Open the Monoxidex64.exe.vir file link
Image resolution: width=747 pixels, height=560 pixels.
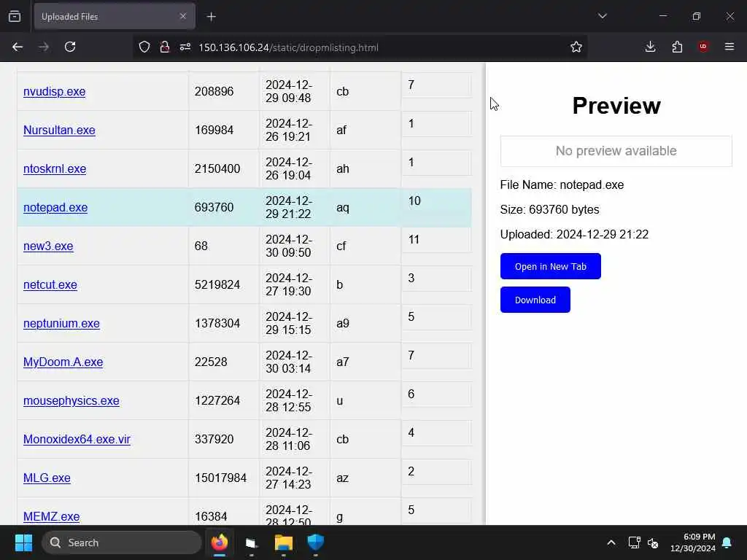pos(77,438)
